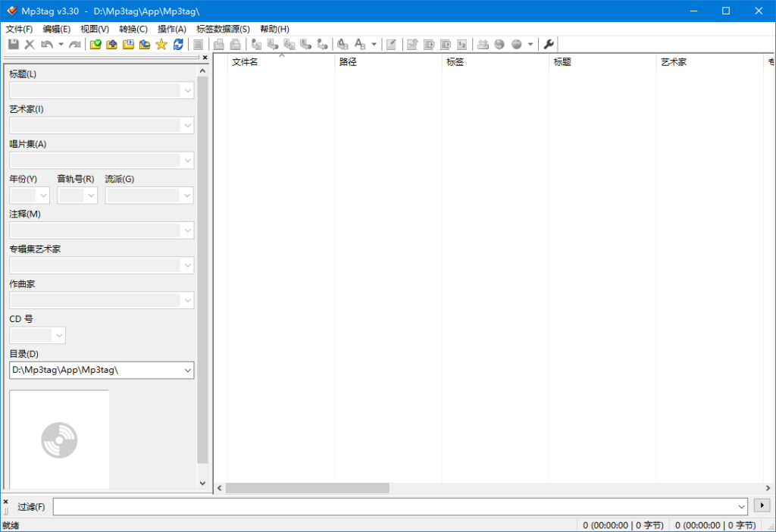Screen dimensions: 776x532
Task: Open the 注释(M) field dropdown
Action: (x=188, y=230)
